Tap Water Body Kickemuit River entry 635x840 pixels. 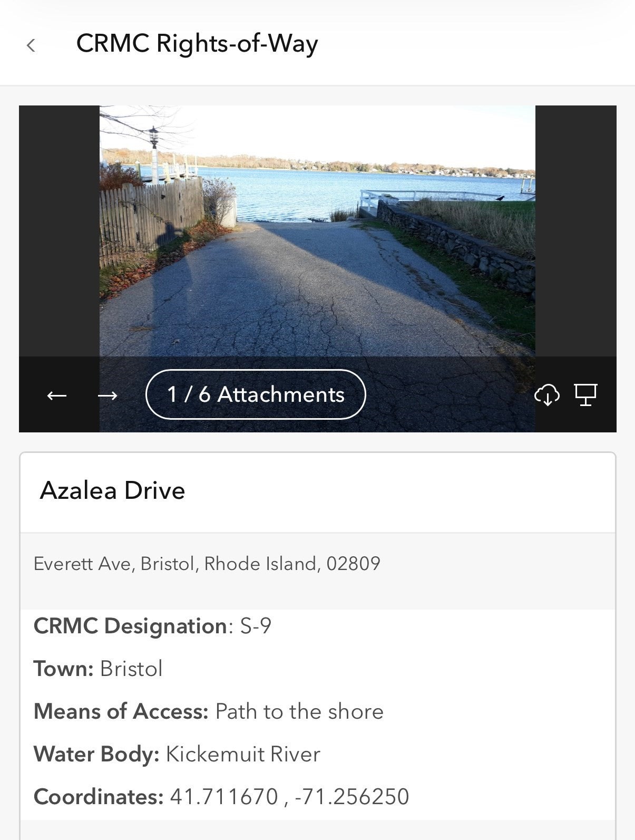pyautogui.click(x=177, y=754)
